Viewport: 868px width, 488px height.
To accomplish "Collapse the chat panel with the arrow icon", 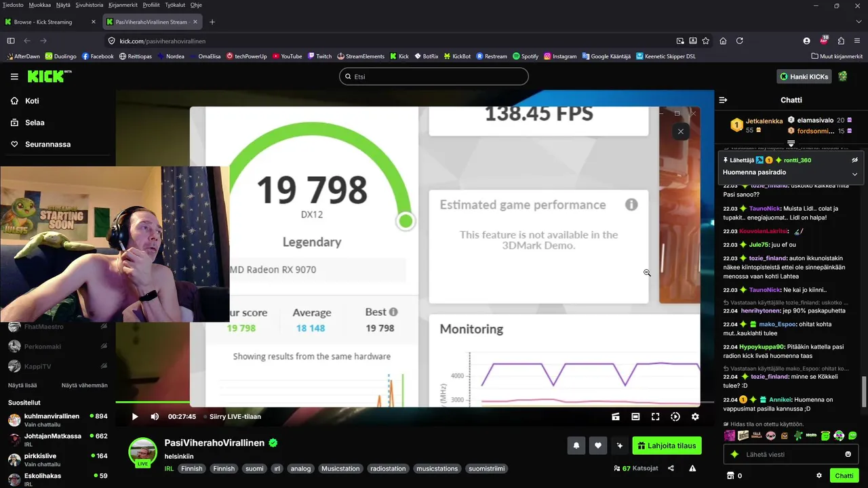I will (723, 100).
